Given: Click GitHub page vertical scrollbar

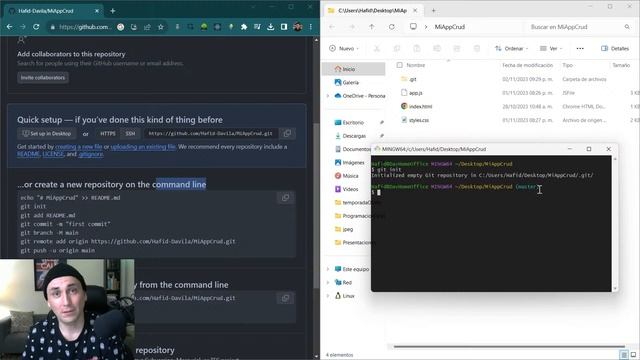Looking at the screenshot, I should click(x=316, y=206).
